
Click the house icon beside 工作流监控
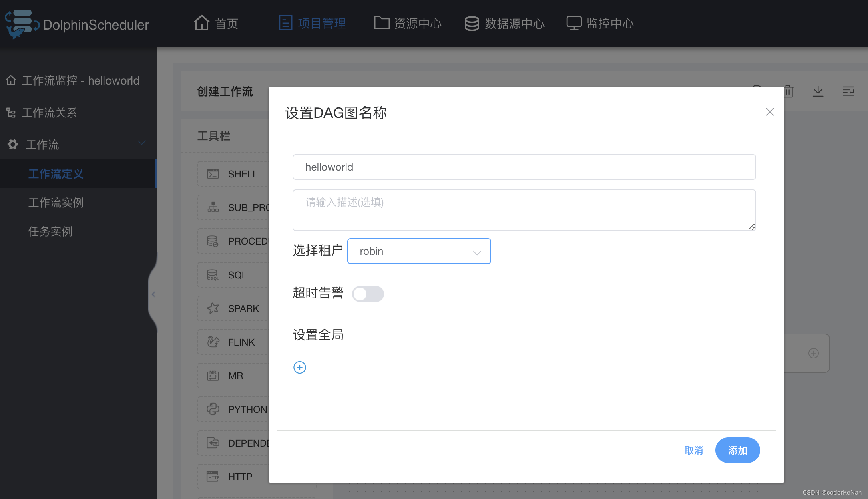coord(11,80)
